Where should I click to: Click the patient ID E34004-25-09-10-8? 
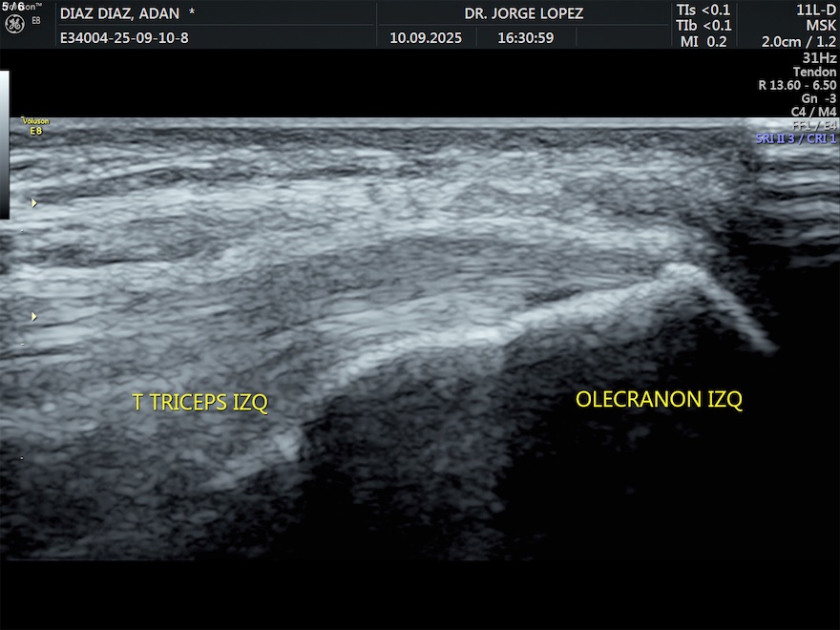pyautogui.click(x=124, y=39)
